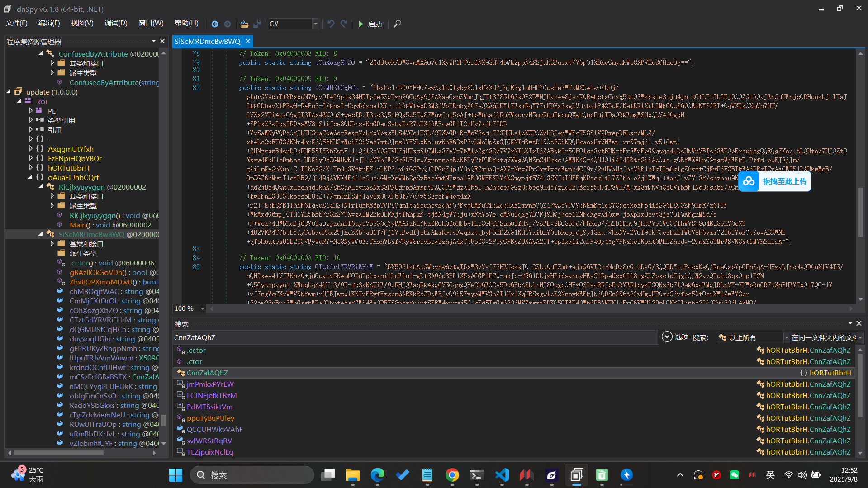868x488 pixels.
Task: Expand the hORTutBbrH namespace in tree
Action: pos(30,168)
